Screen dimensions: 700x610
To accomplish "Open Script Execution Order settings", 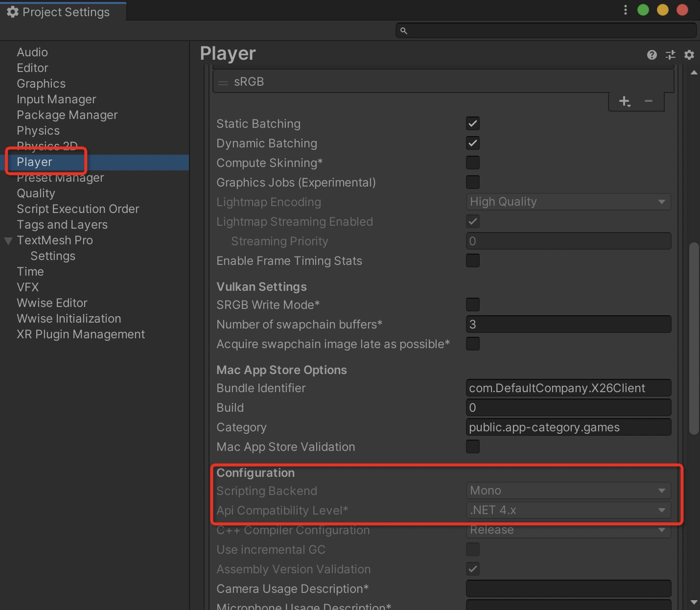I will [78, 209].
